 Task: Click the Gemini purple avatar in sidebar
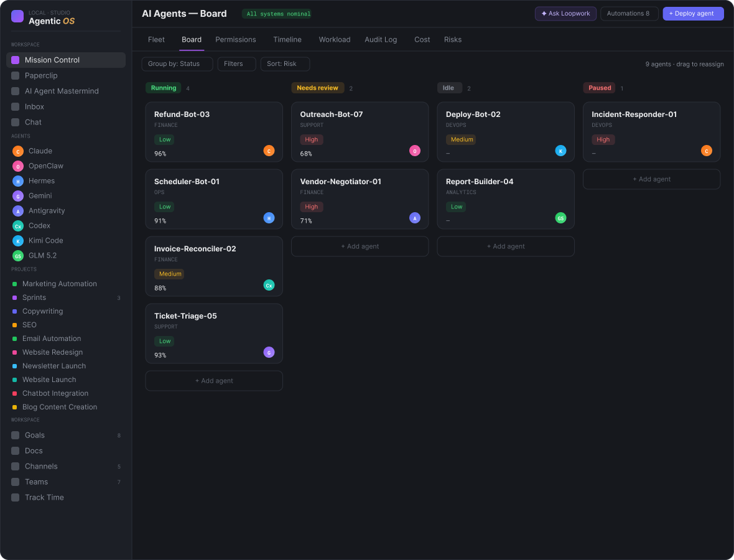(18, 196)
